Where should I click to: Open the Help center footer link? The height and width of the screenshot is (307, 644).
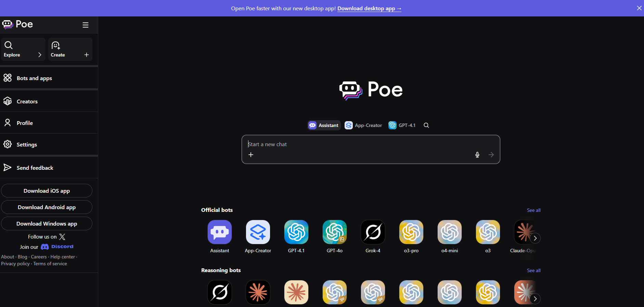click(63, 257)
